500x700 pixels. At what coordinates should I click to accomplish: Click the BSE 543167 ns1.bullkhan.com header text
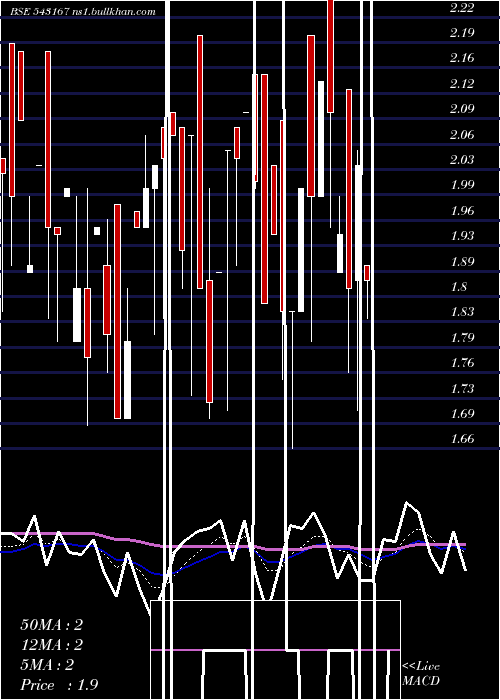(83, 11)
